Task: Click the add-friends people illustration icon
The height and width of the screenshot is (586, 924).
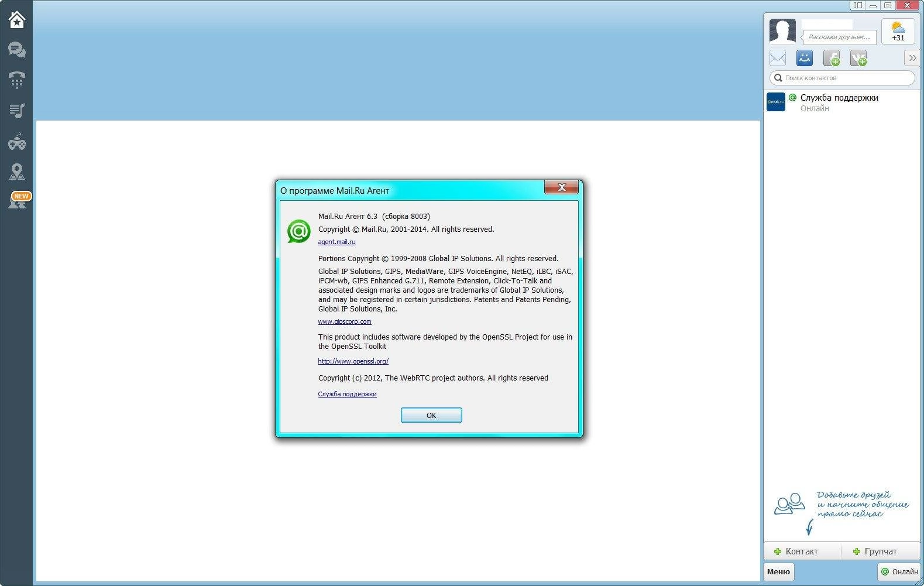Action: [x=789, y=503]
